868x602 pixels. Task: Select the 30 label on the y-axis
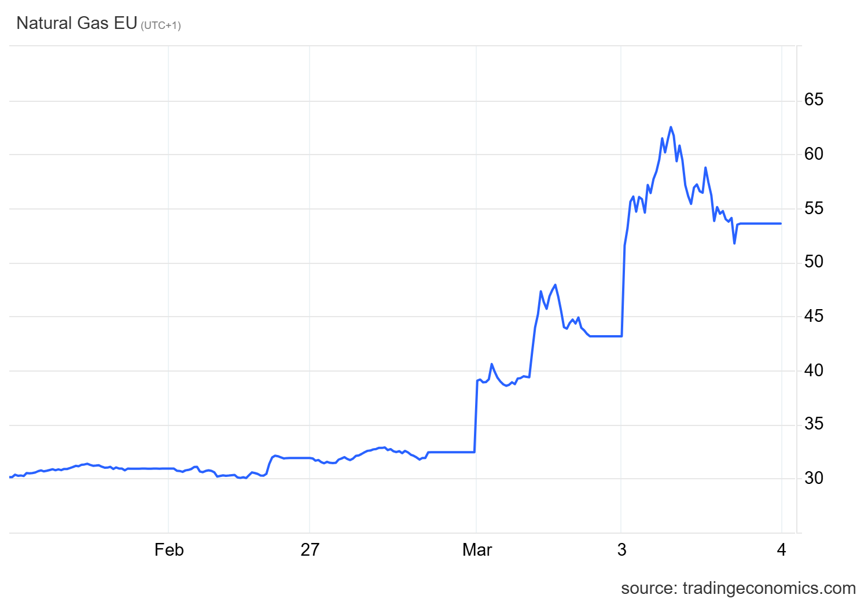pos(814,478)
